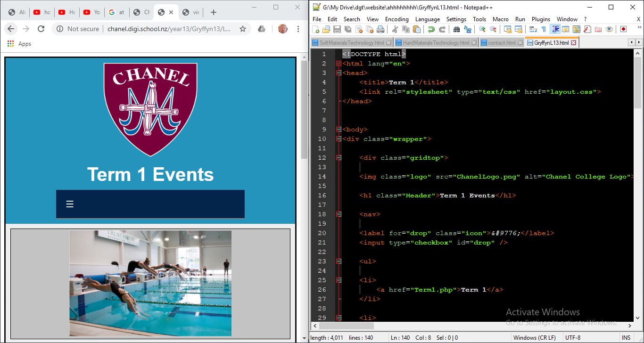Open the Encoding menu
644x343 pixels.
(396, 19)
